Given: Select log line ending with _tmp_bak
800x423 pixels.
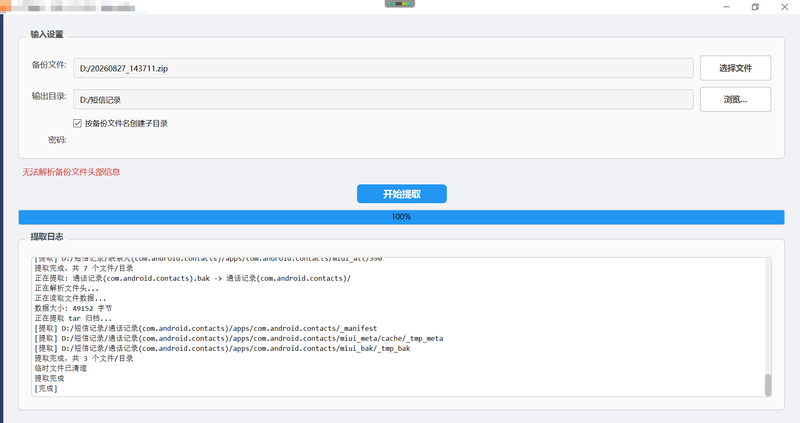Looking at the screenshot, I should pos(222,349).
